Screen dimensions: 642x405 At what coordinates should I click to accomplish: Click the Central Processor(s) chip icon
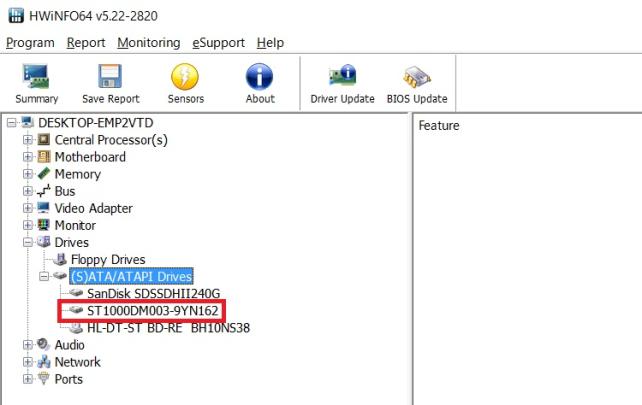[x=44, y=140]
